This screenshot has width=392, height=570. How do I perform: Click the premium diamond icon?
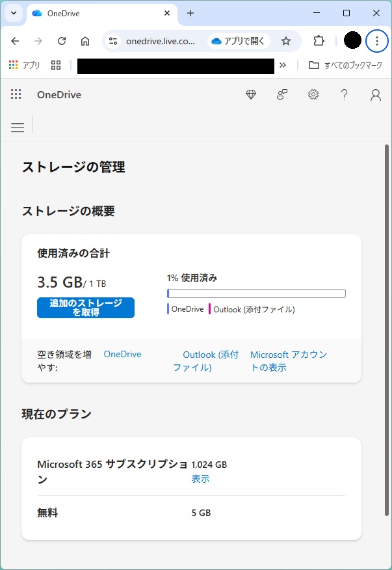coord(251,94)
